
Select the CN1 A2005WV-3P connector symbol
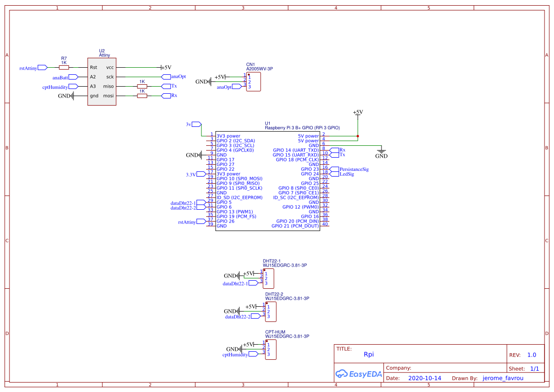click(253, 81)
